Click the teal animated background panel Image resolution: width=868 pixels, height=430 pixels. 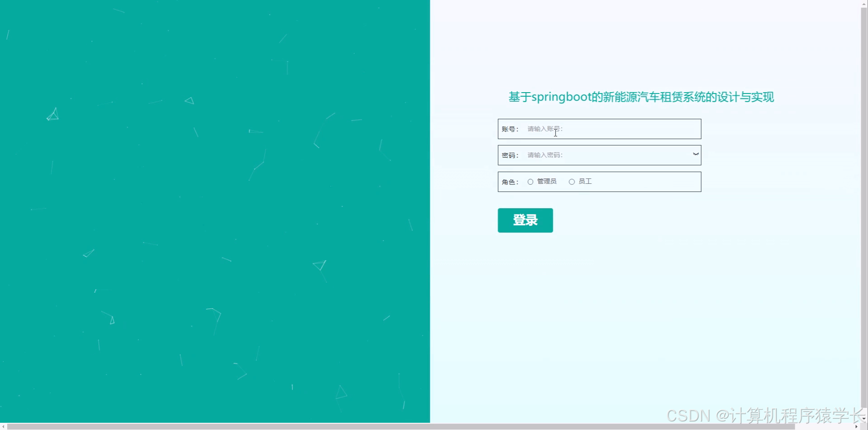click(215, 212)
